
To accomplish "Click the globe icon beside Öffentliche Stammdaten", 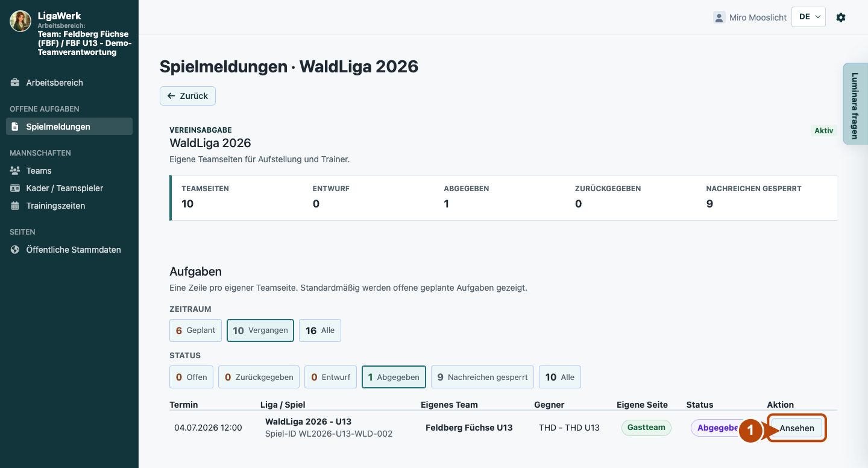I will [x=15, y=250].
